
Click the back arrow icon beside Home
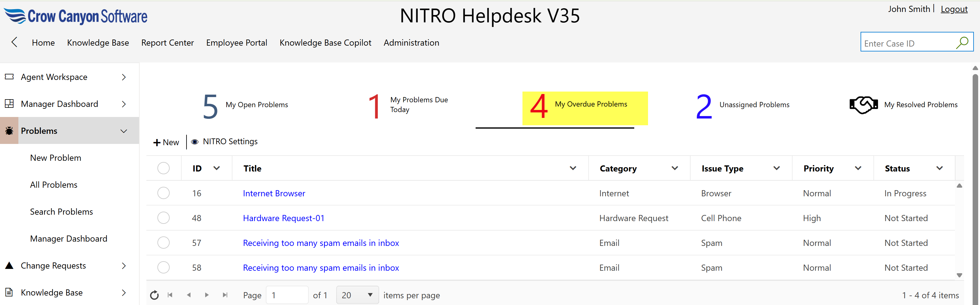click(x=14, y=42)
